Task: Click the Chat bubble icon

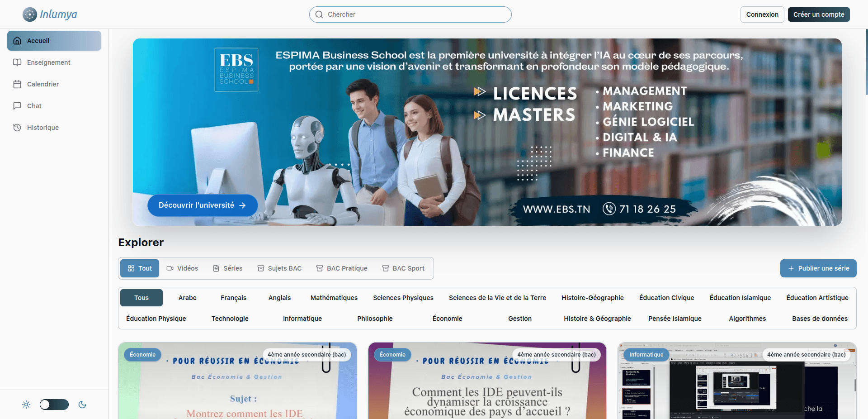Action: 17,106
